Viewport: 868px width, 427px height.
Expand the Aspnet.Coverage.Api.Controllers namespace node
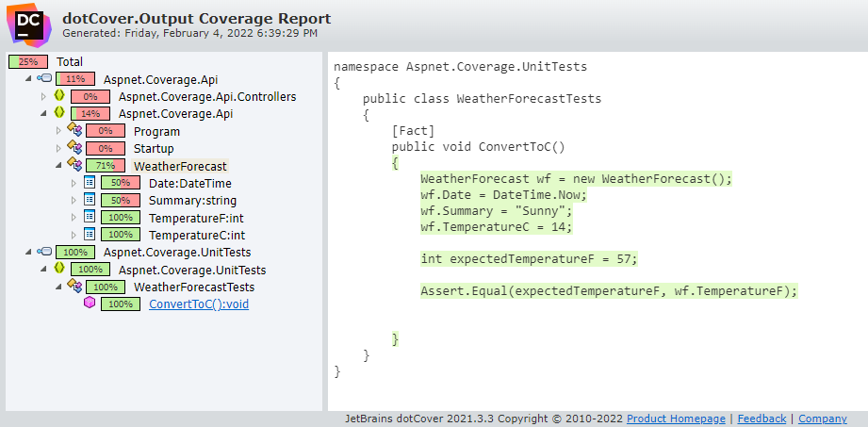44,97
